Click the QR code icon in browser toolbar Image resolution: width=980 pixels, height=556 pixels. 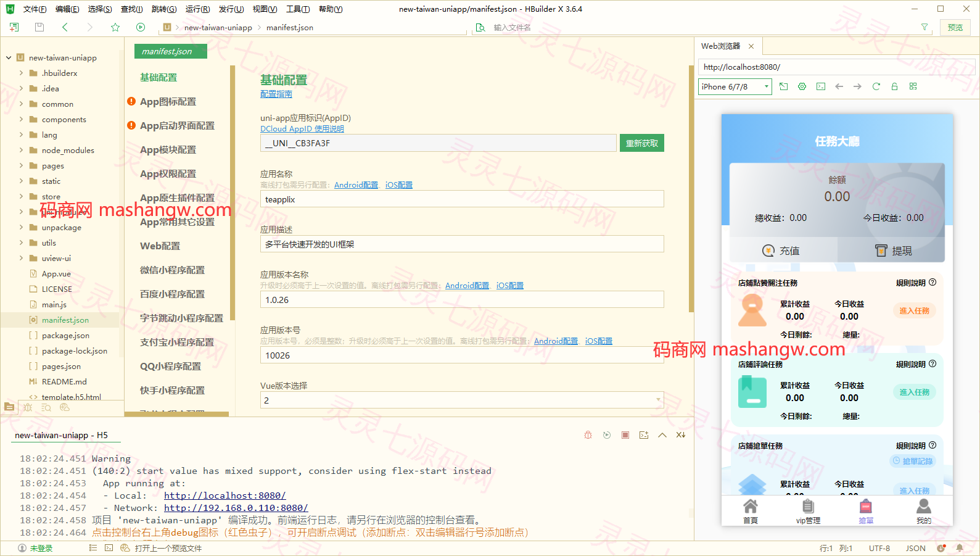pyautogui.click(x=913, y=86)
